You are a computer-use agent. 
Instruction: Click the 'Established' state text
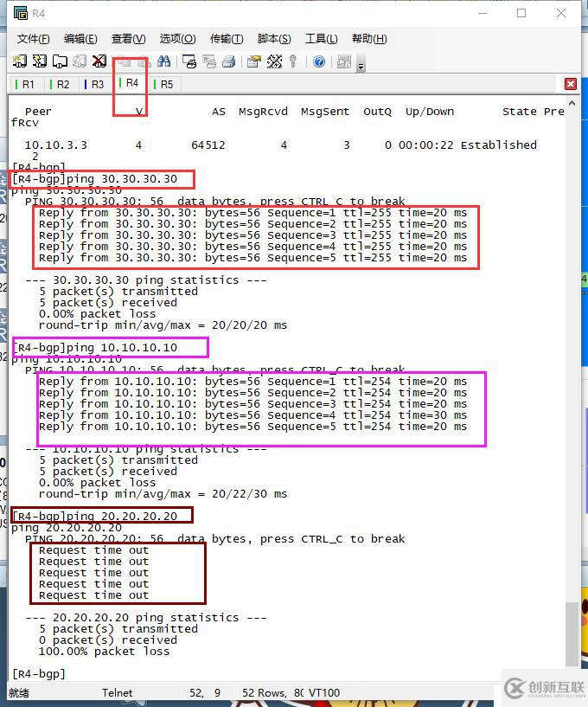coord(498,145)
